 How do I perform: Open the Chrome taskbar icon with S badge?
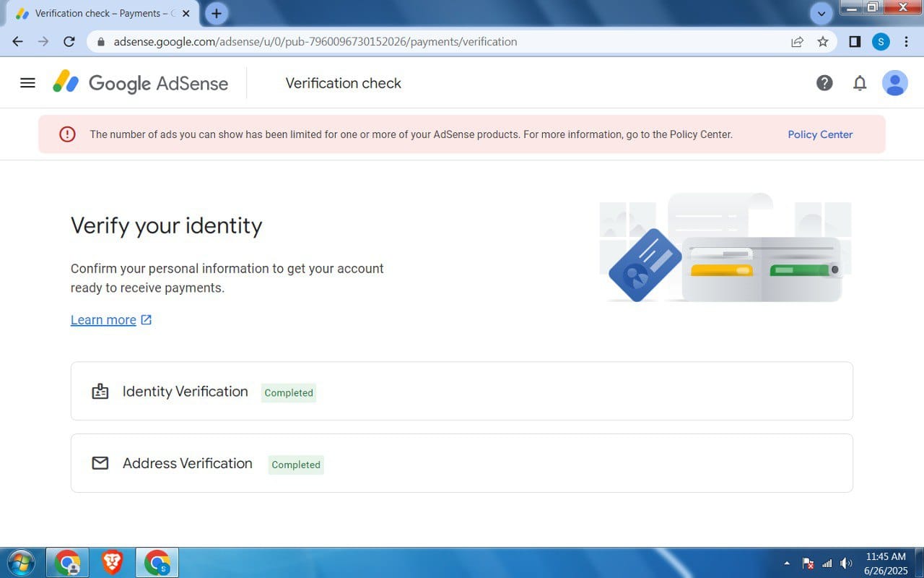[x=157, y=563]
